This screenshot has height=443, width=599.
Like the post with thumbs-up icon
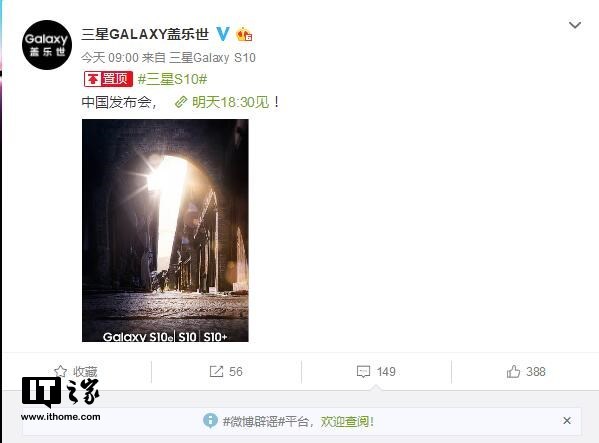513,371
